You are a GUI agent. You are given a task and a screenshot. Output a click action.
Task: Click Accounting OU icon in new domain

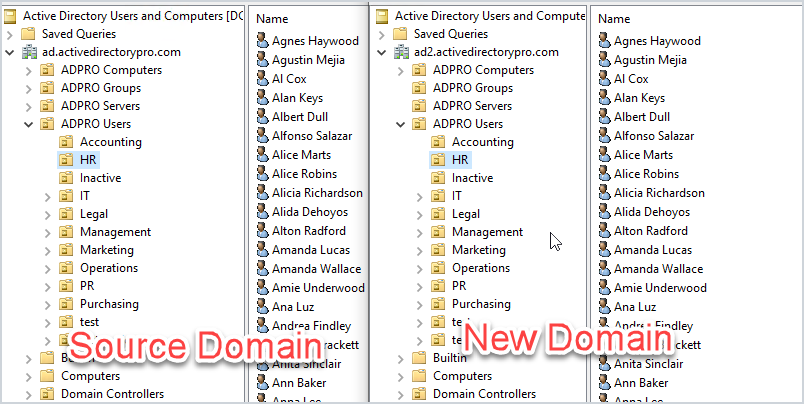coord(437,142)
